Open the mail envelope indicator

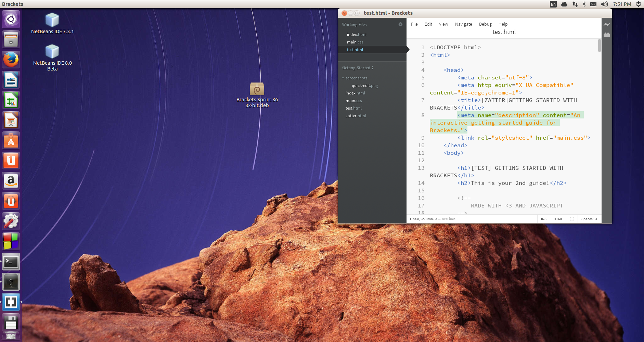pyautogui.click(x=593, y=4)
